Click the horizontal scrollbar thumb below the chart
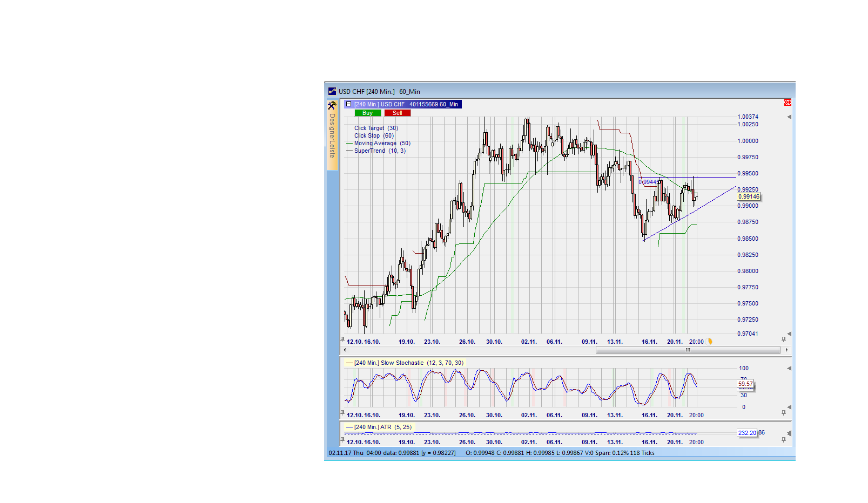 [687, 350]
